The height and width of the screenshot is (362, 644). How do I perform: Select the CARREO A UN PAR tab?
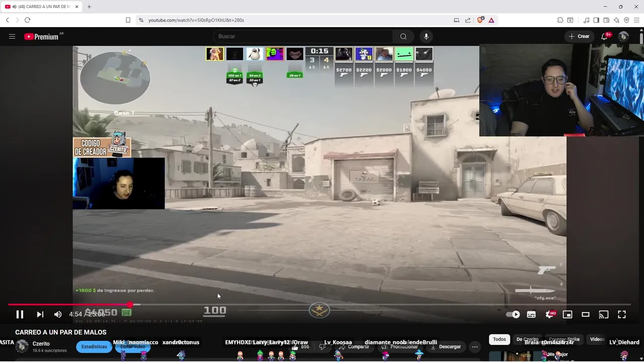coord(41,7)
